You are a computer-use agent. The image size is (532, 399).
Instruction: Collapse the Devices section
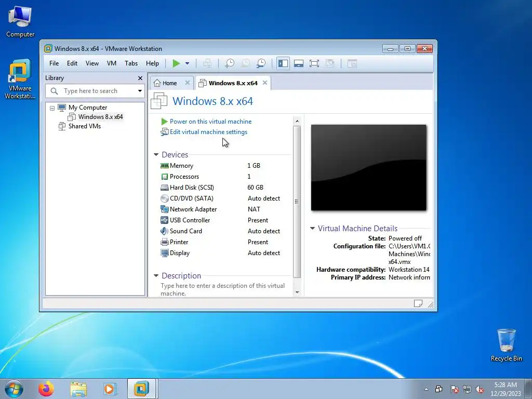pyautogui.click(x=156, y=155)
